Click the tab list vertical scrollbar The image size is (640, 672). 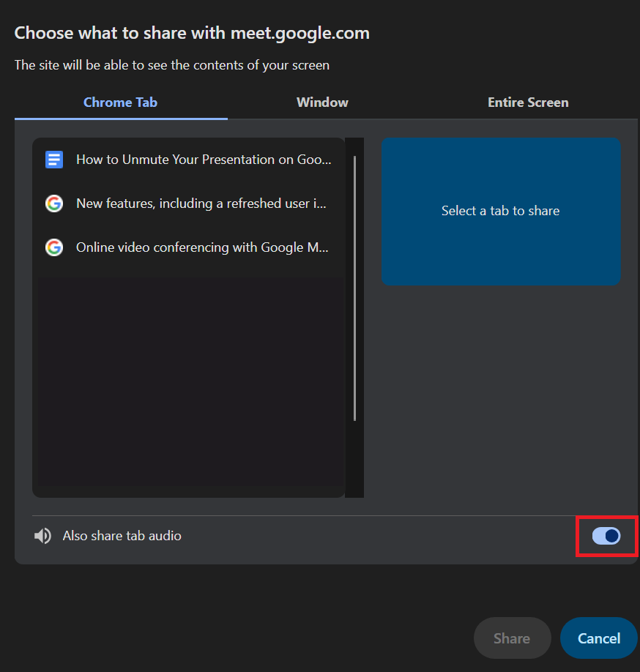click(354, 288)
